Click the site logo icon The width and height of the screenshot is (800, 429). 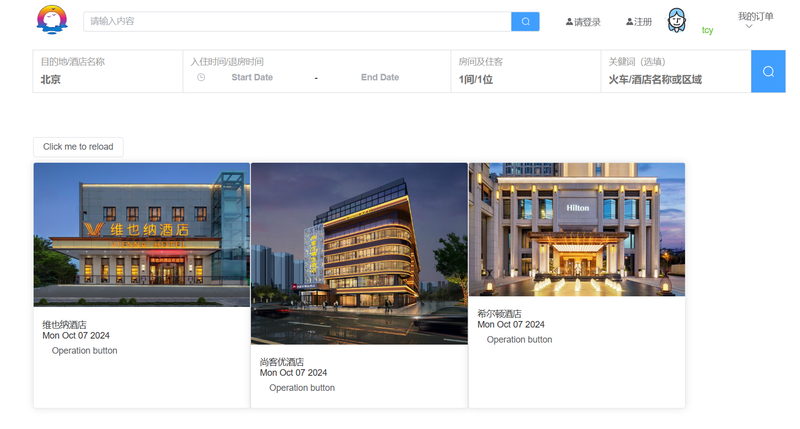click(52, 20)
